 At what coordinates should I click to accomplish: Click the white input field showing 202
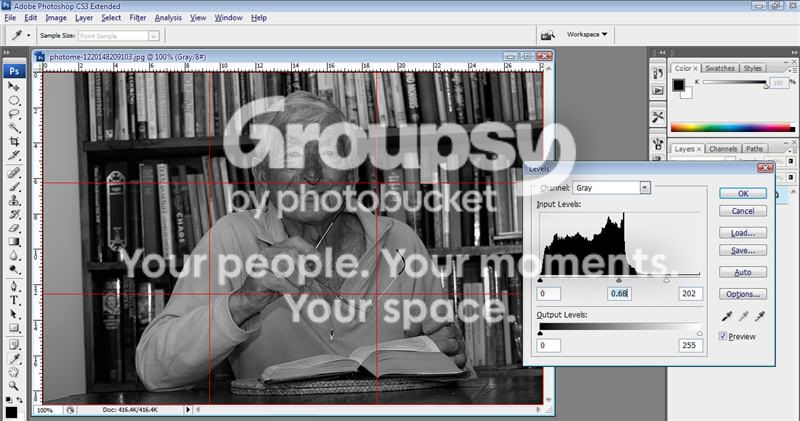point(690,293)
